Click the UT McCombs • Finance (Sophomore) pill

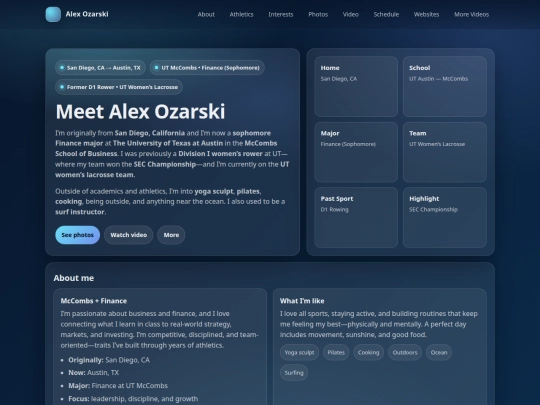point(207,68)
